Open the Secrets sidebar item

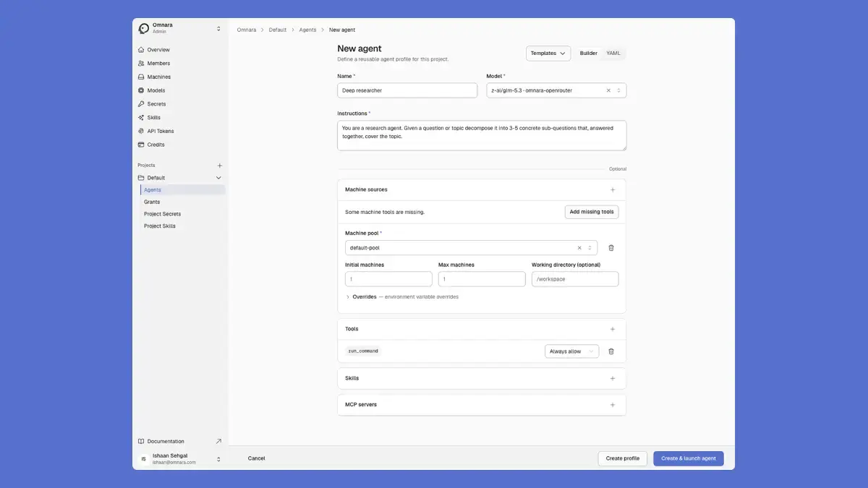pos(156,104)
